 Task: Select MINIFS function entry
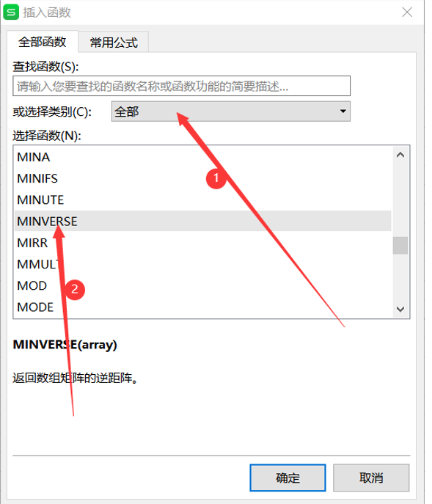coord(203,178)
